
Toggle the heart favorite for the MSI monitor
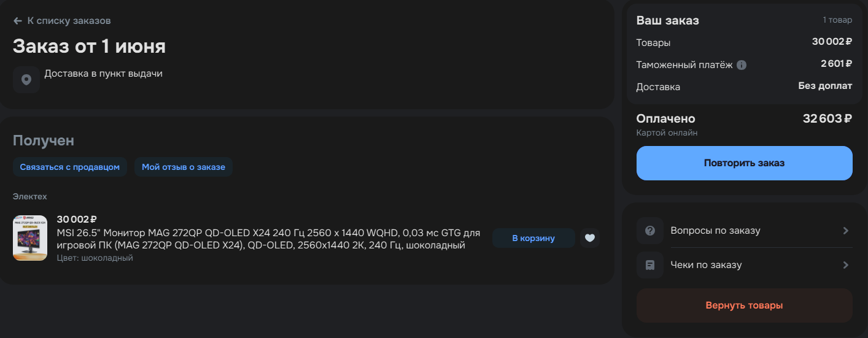click(x=590, y=238)
